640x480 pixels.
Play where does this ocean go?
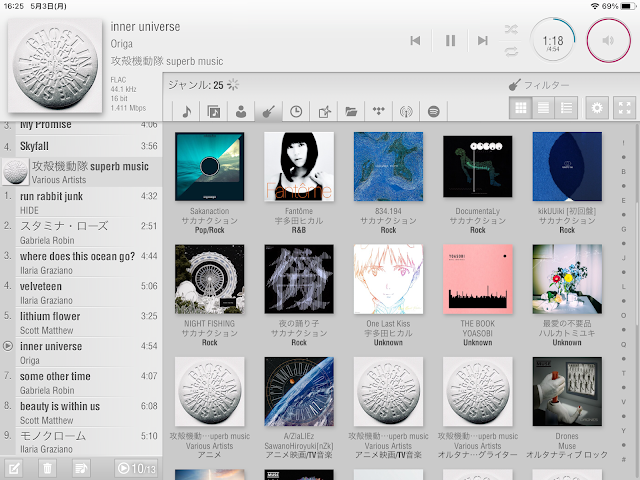pos(81,262)
